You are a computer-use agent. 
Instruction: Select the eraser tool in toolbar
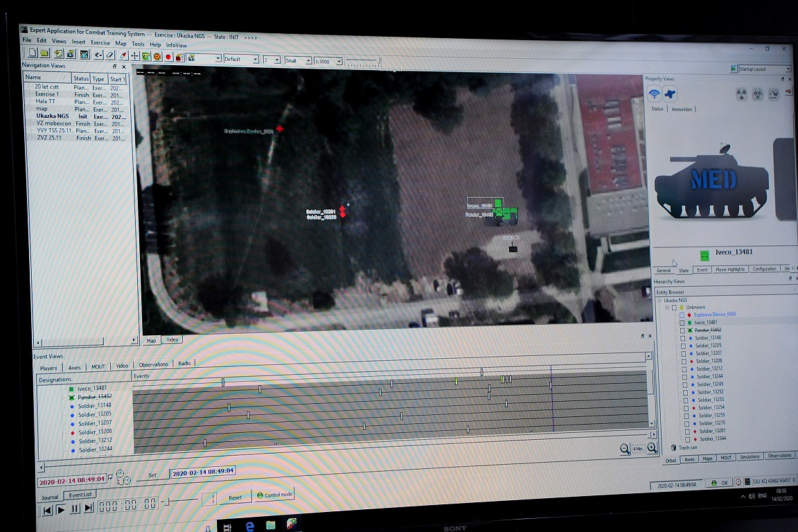pyautogui.click(x=109, y=55)
